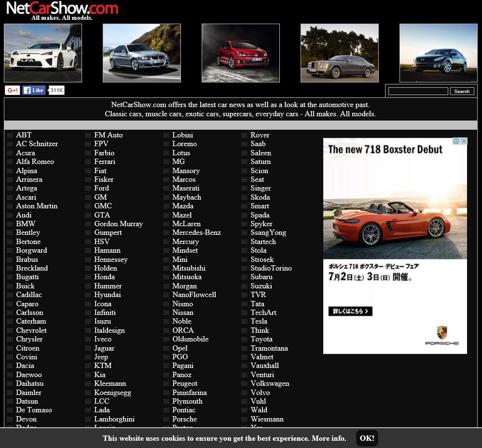Open the Wiesmann make link
Screen dimensions: 482x448
point(267,419)
